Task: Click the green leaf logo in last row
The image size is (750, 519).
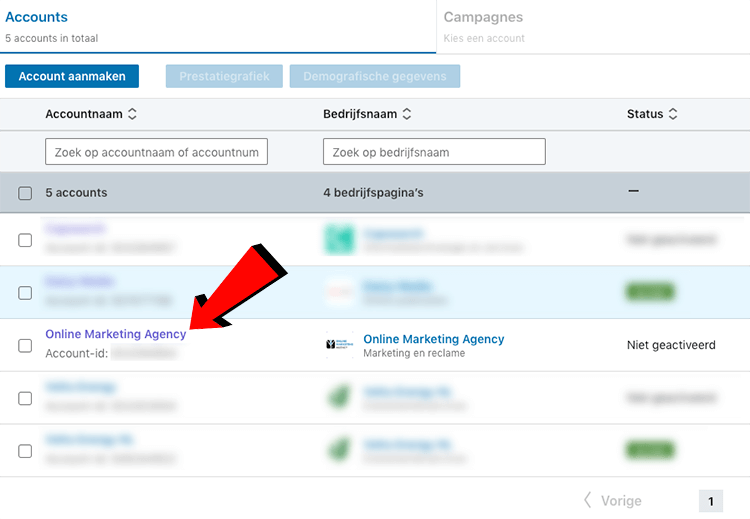Action: [340, 451]
